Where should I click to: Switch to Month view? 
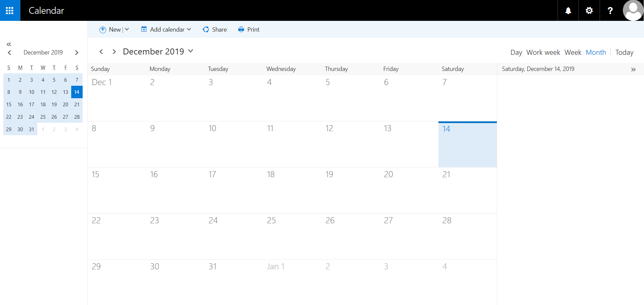(x=596, y=52)
